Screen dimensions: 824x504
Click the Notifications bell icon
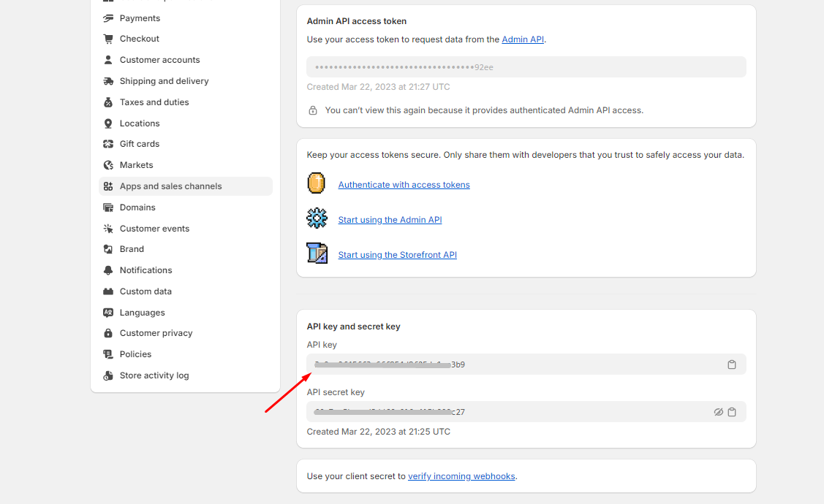coord(108,270)
